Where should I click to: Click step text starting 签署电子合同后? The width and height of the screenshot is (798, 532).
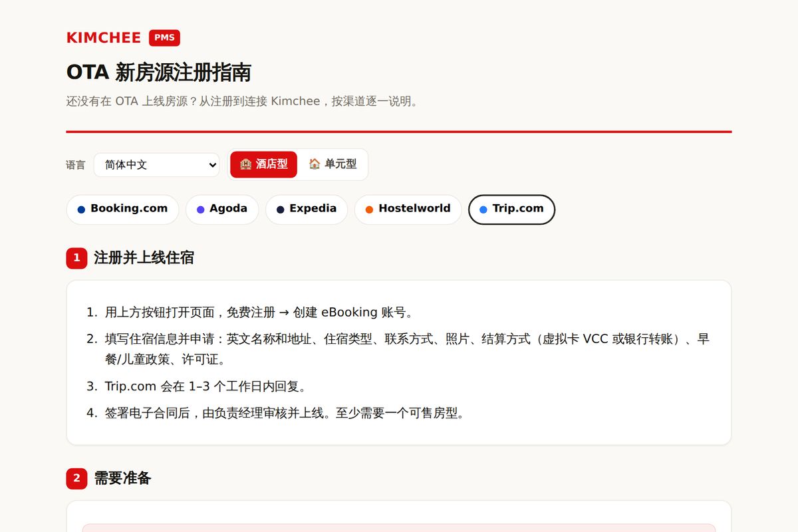[x=285, y=413]
